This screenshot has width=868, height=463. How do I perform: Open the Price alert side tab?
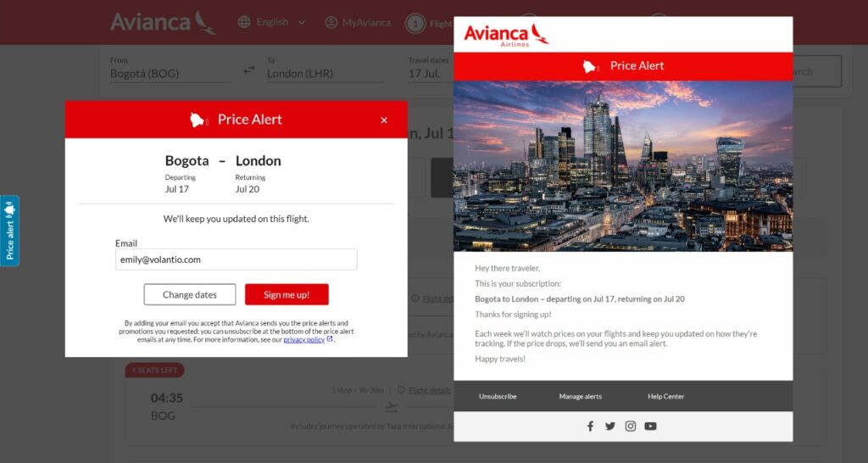pyautogui.click(x=9, y=231)
